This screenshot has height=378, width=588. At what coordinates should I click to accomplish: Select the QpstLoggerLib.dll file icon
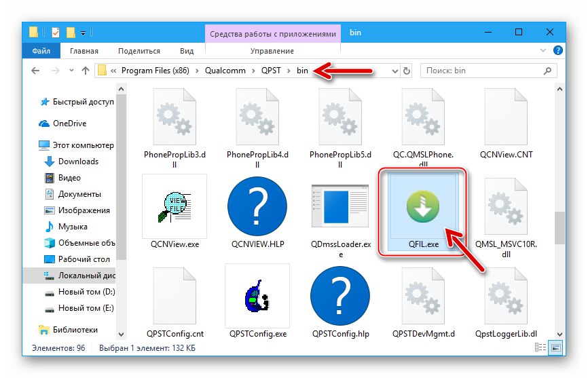[506, 296]
